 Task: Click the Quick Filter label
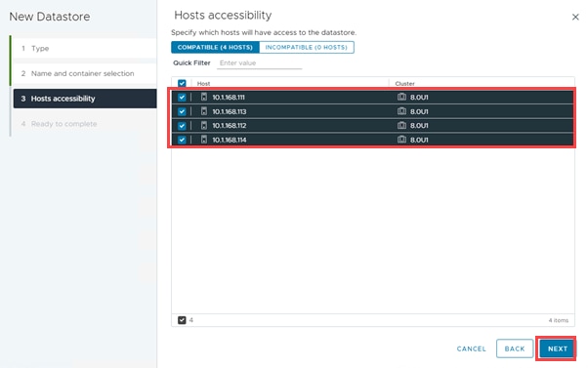(191, 62)
